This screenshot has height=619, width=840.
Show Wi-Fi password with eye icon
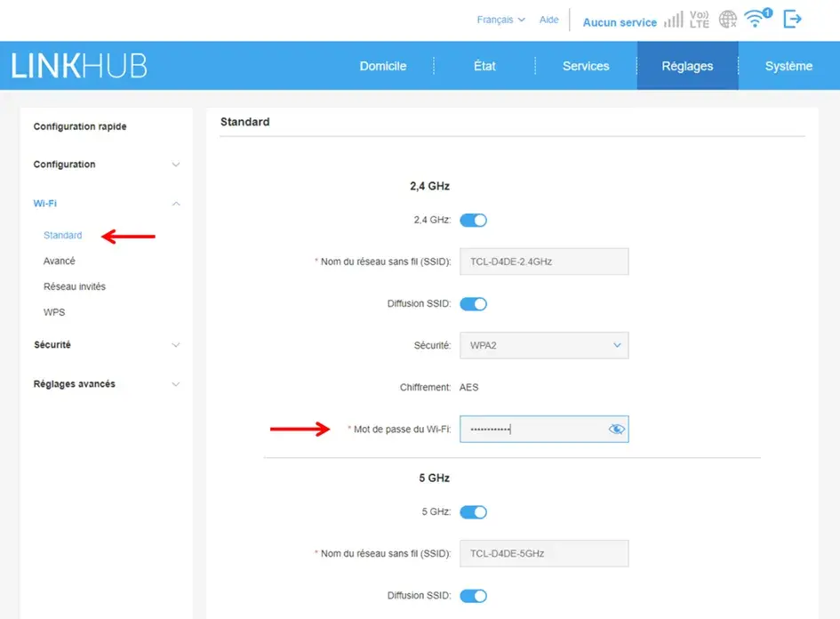617,430
